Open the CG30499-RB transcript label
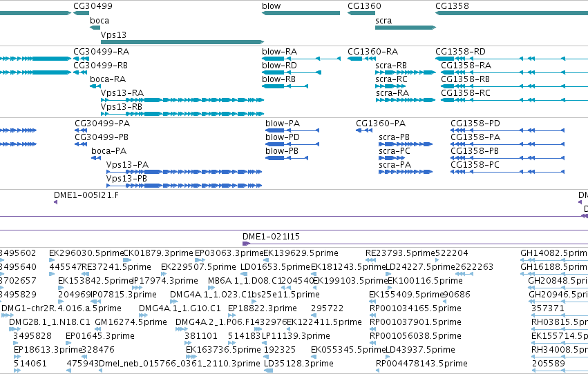Viewport: 588px width, 374px height. coord(100,66)
